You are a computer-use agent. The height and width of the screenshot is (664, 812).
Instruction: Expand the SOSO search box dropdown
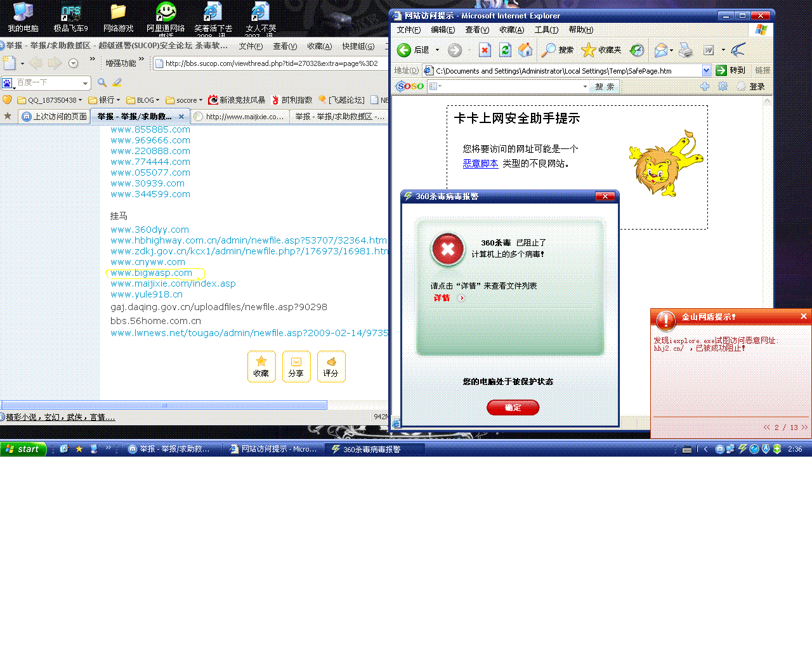coord(585,86)
